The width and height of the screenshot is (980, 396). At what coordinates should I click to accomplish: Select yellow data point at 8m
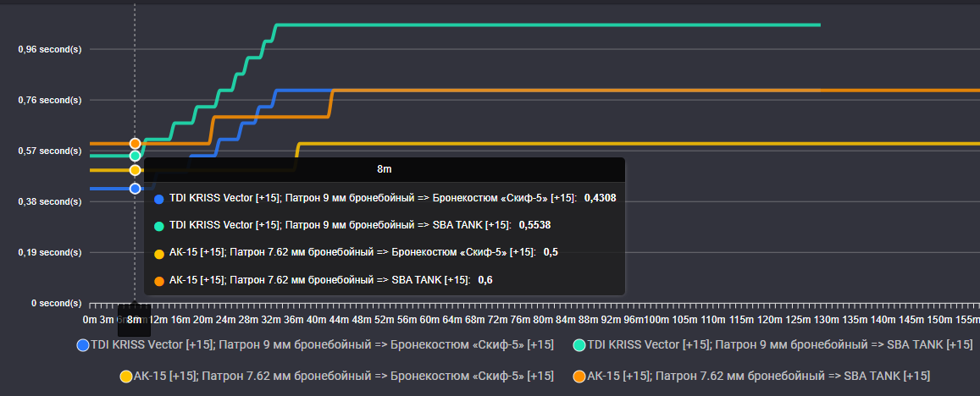135,170
